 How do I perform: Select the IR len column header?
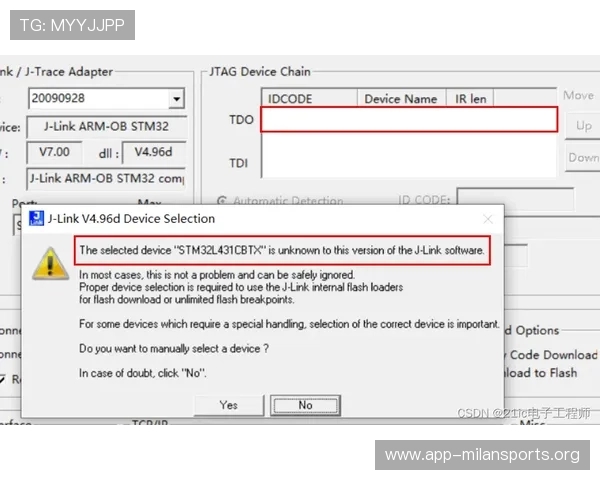click(x=470, y=99)
